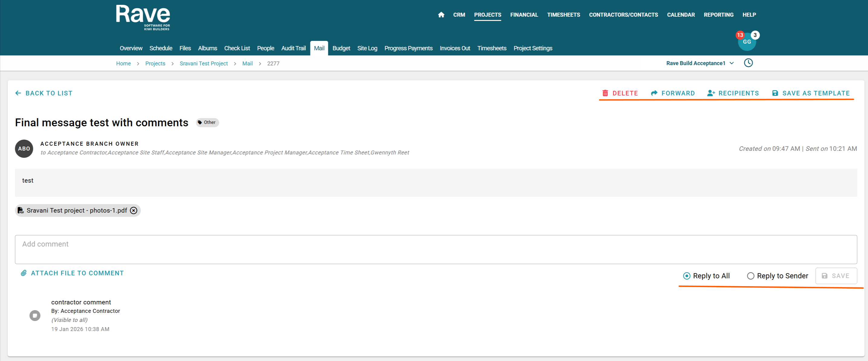The width and height of the screenshot is (868, 361).
Task: Open Recipients add-person icon
Action: pos(711,93)
